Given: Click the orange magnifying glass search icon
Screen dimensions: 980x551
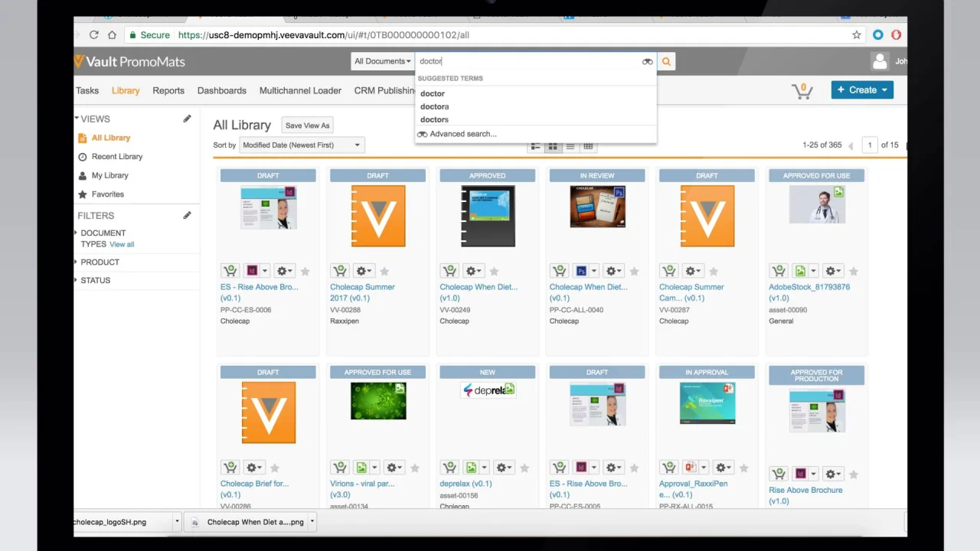Looking at the screenshot, I should 665,61.
